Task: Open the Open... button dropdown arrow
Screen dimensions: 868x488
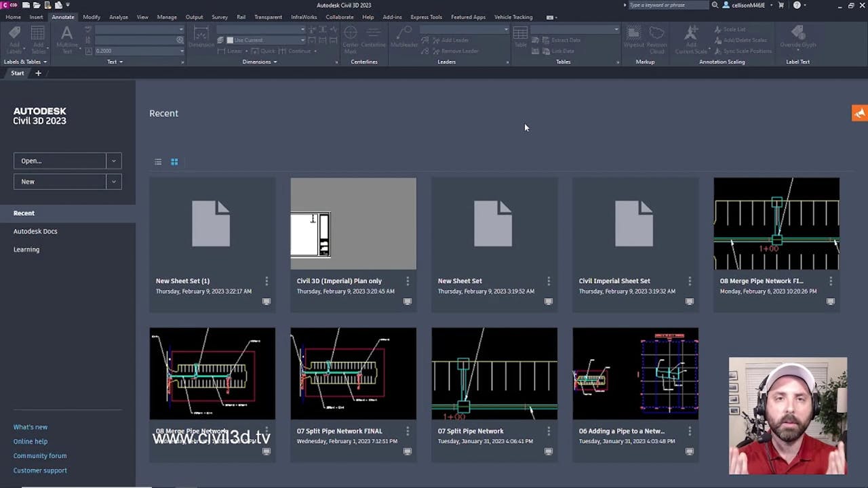Action: coord(114,161)
